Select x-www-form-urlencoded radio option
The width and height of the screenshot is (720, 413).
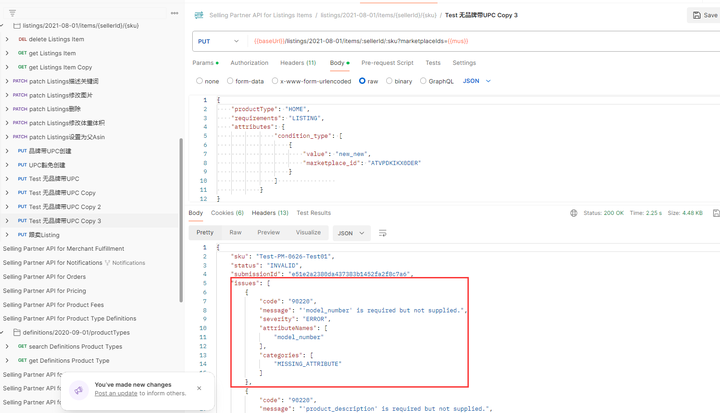tap(275, 81)
